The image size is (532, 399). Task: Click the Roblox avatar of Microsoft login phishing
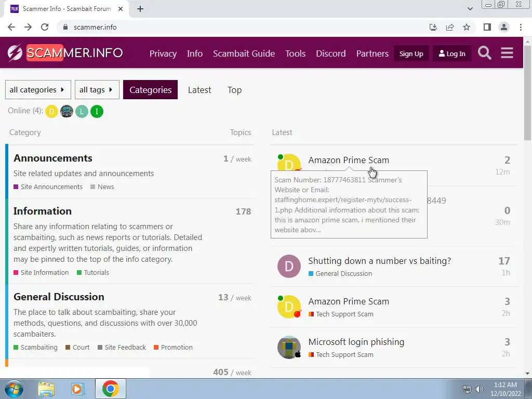[289, 348]
